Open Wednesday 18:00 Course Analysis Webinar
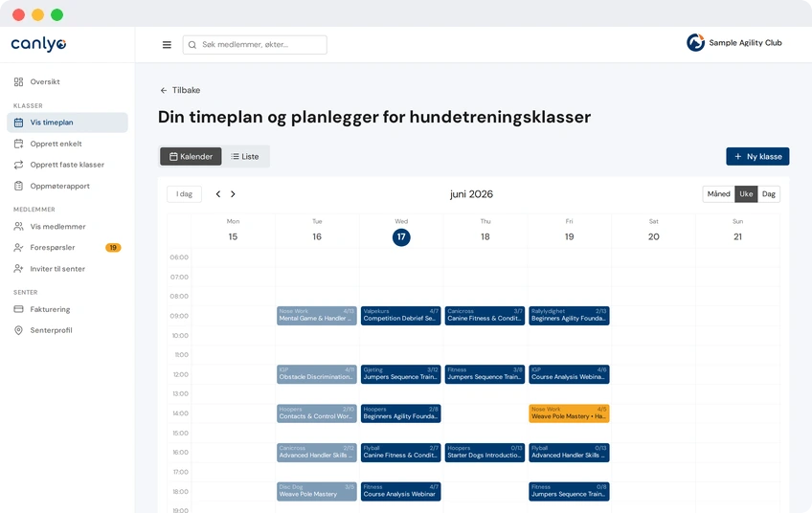 pyautogui.click(x=401, y=491)
